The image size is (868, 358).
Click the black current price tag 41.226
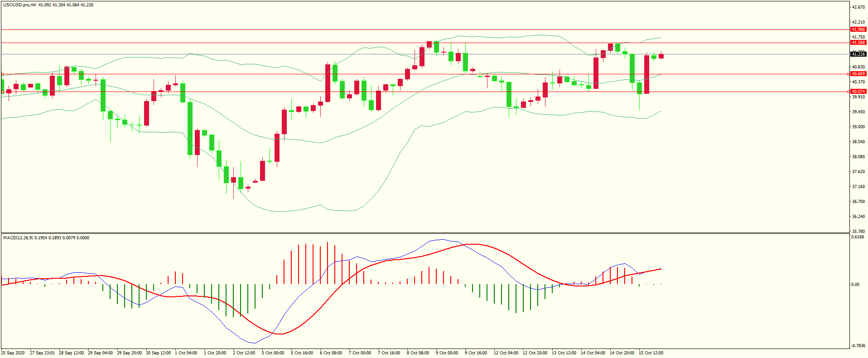[858, 54]
